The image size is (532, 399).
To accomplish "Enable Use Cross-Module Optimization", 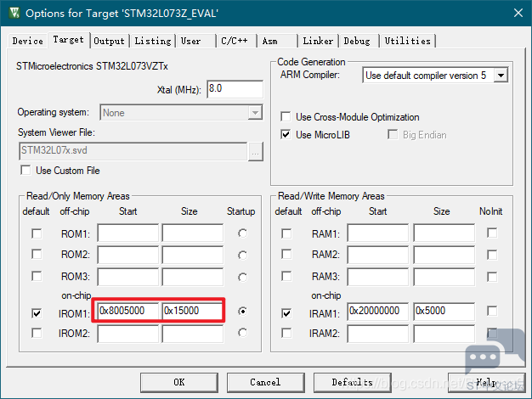I will [x=286, y=116].
